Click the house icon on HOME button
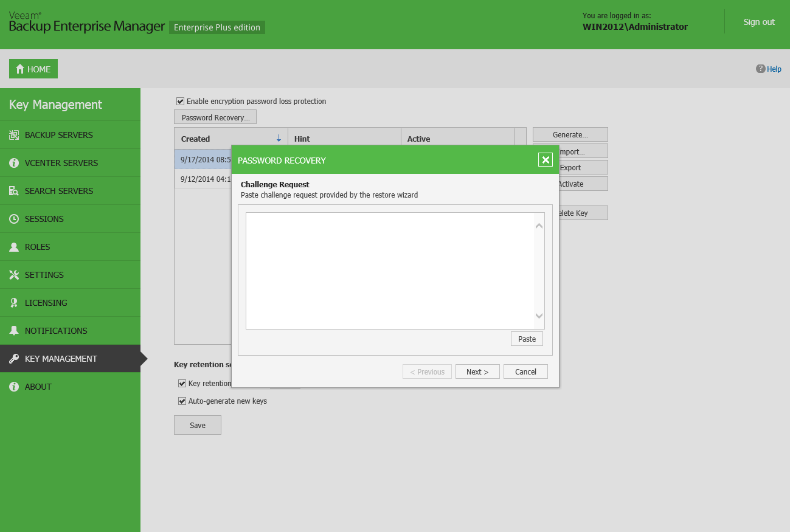Screen dimensions: 790x532 20,69
